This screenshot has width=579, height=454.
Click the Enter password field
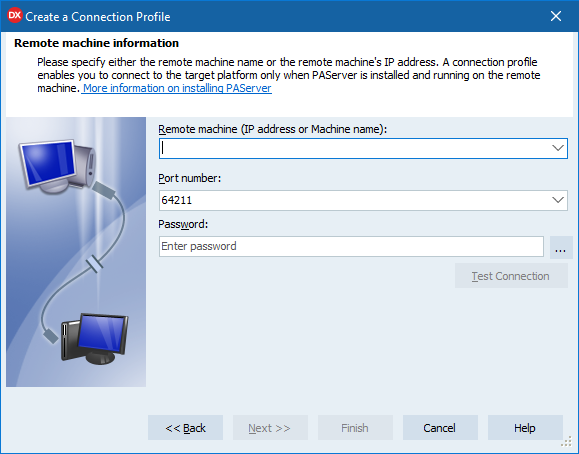[x=351, y=246]
